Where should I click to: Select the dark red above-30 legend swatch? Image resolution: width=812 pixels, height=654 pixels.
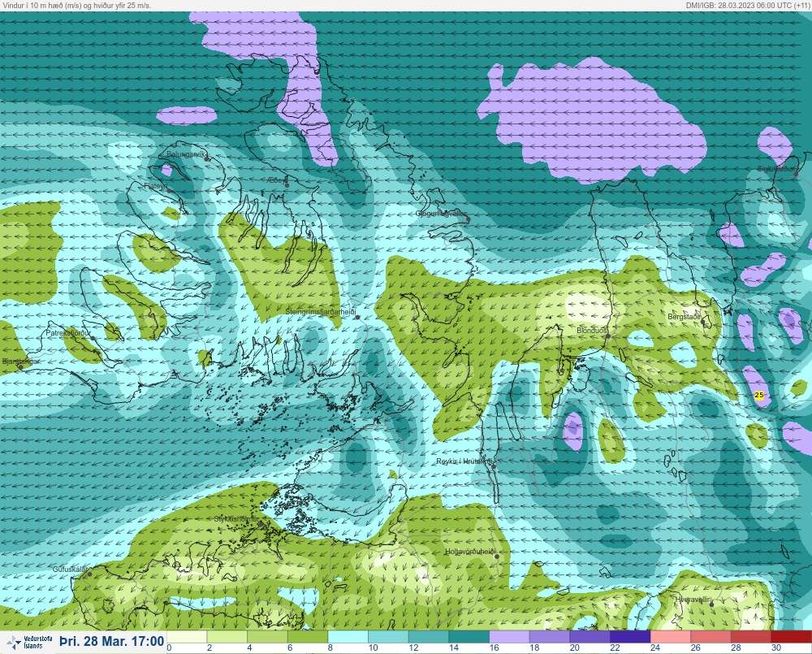pos(791,636)
